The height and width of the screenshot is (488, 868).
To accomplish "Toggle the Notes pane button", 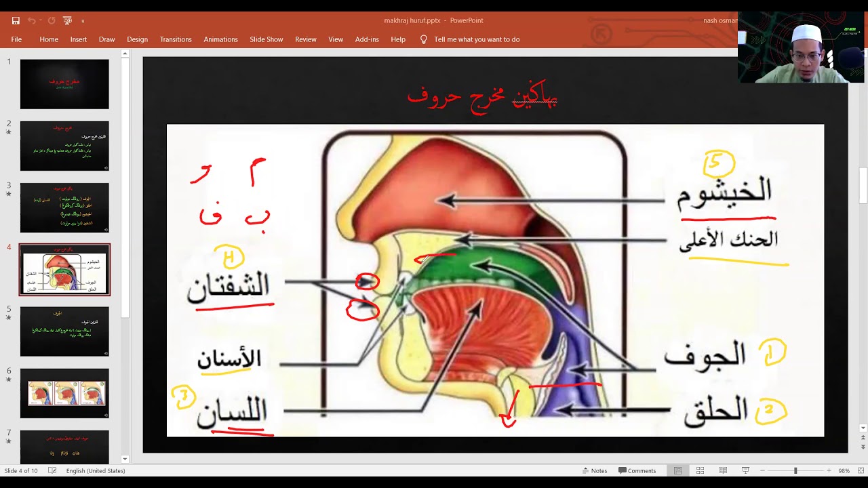I will pyautogui.click(x=594, y=470).
